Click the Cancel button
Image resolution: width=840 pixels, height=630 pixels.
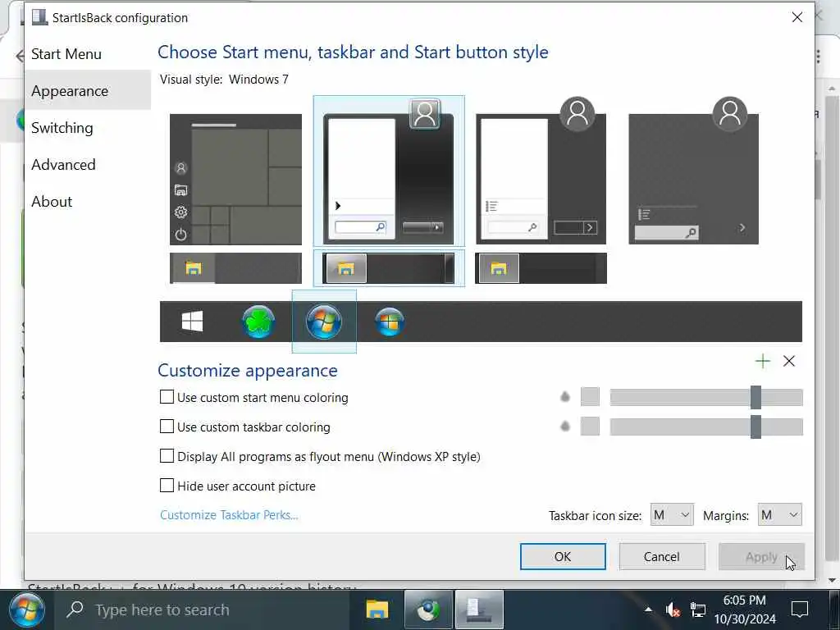662,557
